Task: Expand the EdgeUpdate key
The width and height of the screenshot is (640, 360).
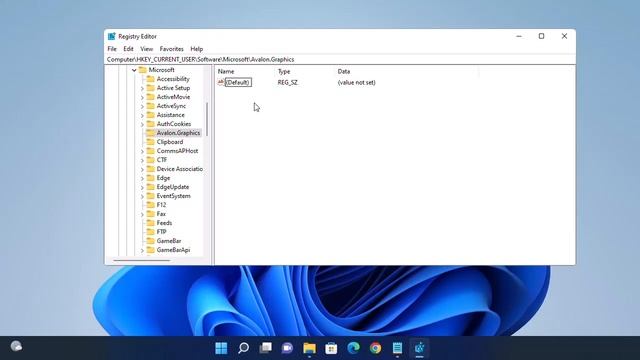Action: tap(142, 187)
